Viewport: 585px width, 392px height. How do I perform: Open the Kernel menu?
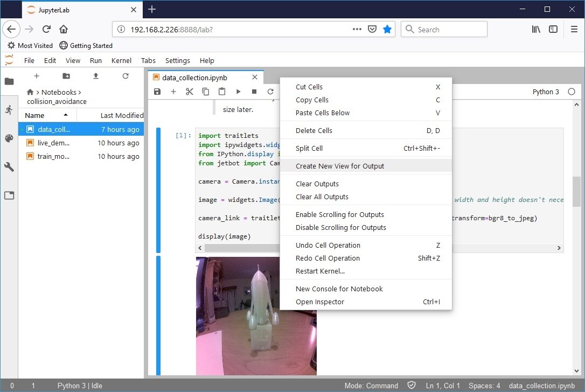(x=121, y=61)
